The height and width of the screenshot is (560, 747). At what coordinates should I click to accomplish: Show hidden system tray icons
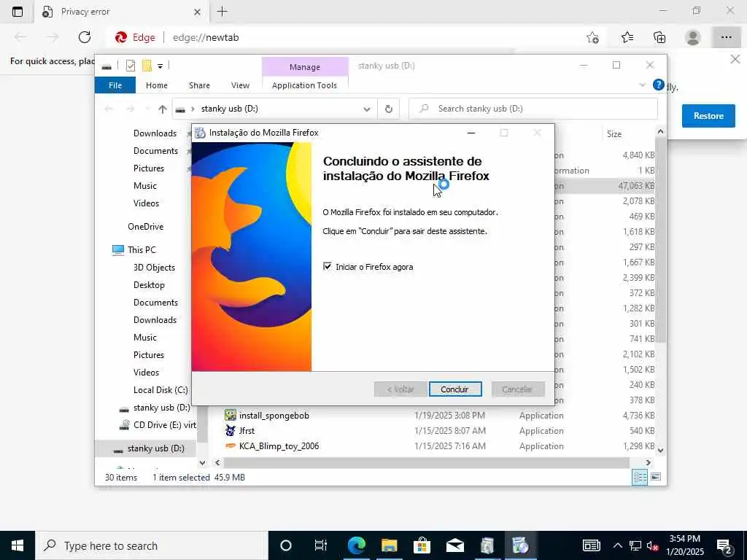617,545
